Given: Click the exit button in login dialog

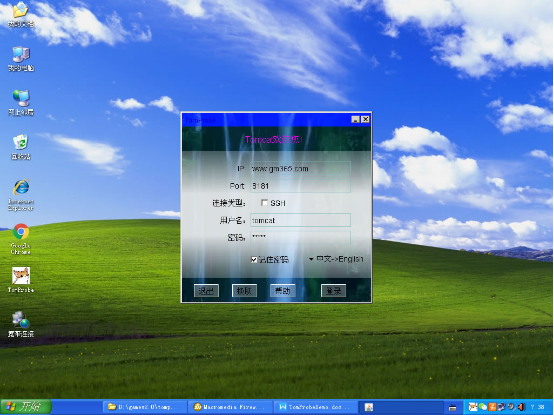Looking at the screenshot, I should 206,291.
